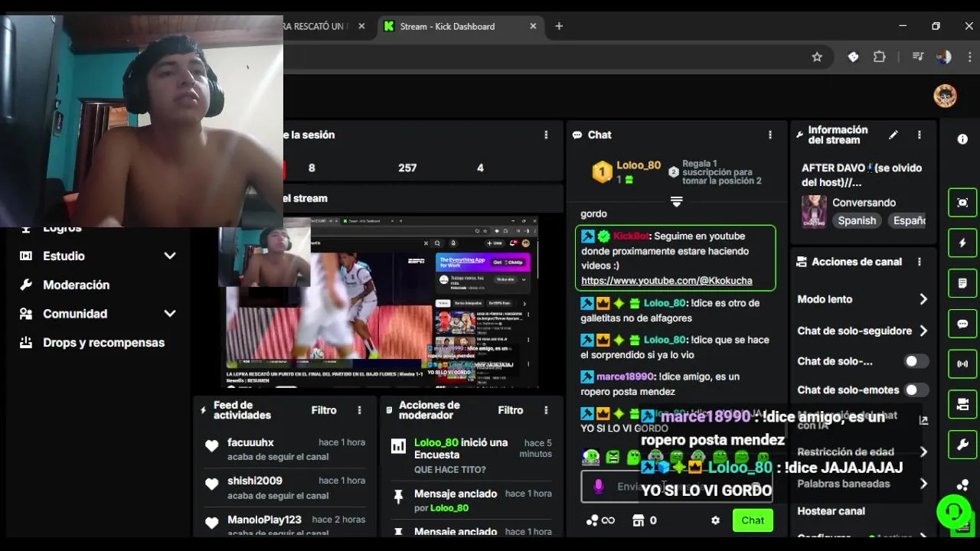The image size is (980, 551).
Task: Toggle the Chat de solo-... switch
Action: [916, 361]
